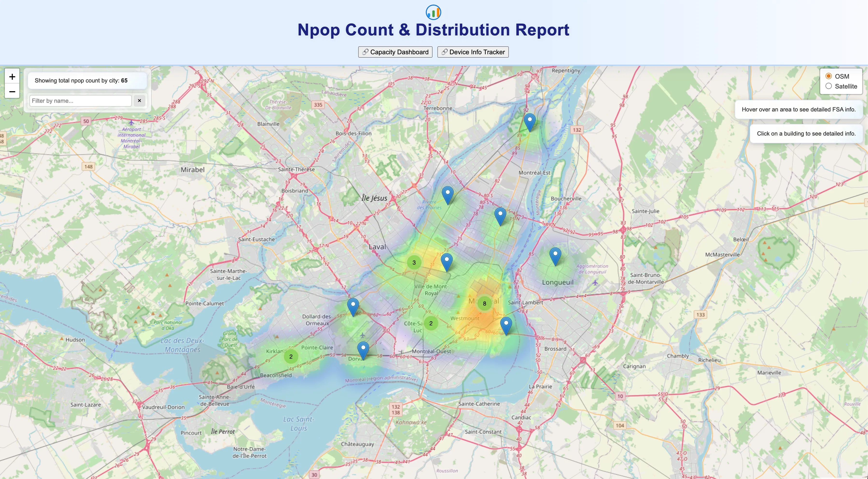This screenshot has height=479, width=868.
Task: Click the chart logo icon above title
Action: [x=433, y=13]
